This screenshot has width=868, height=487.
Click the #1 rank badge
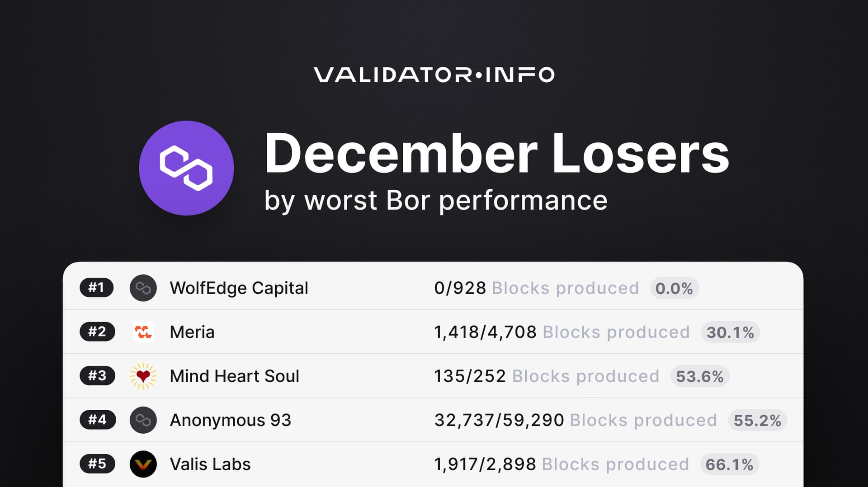pos(96,288)
